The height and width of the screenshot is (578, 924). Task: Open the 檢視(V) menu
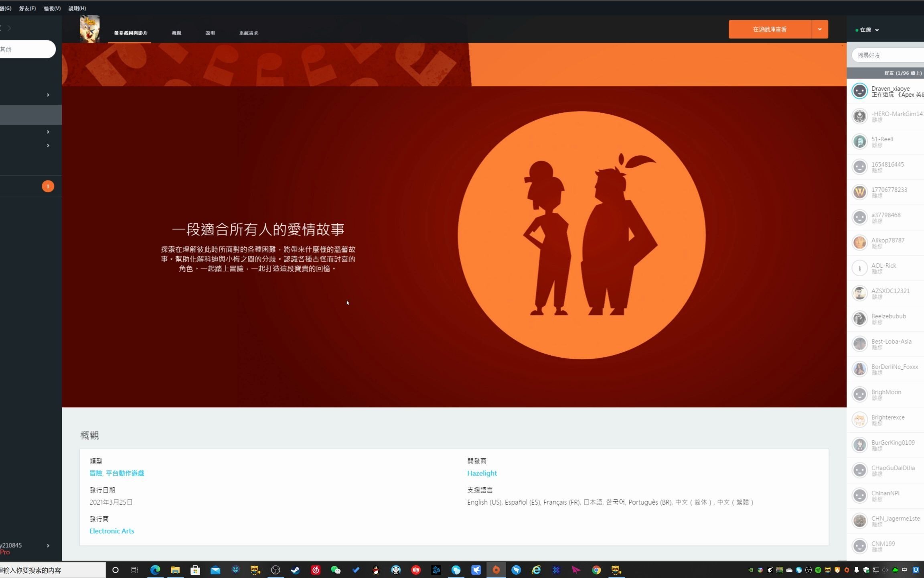[52, 8]
